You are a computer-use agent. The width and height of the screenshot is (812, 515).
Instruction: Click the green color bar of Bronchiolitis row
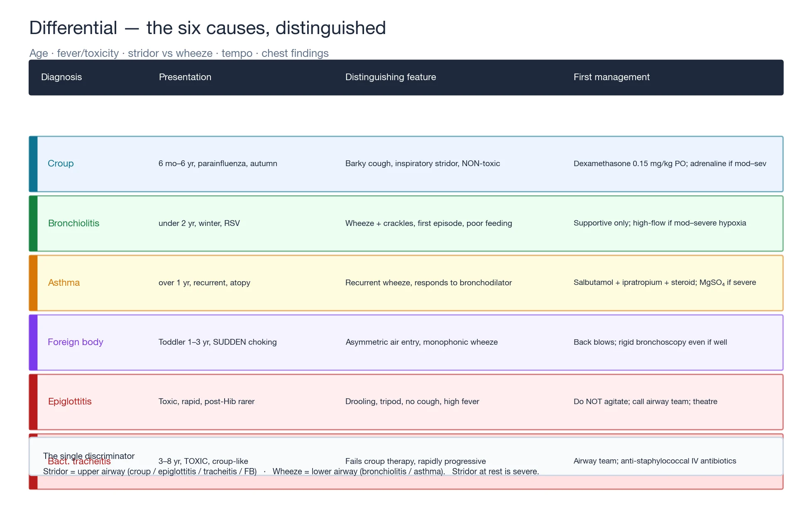pos(34,223)
